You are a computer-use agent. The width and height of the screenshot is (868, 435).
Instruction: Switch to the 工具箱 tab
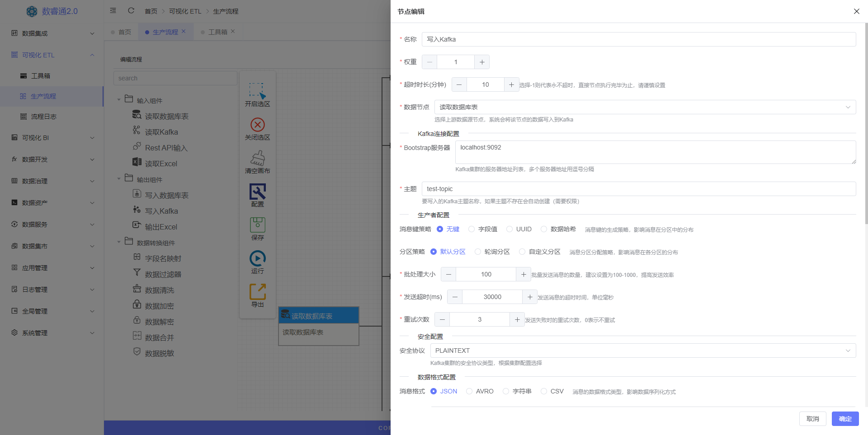[x=218, y=32]
